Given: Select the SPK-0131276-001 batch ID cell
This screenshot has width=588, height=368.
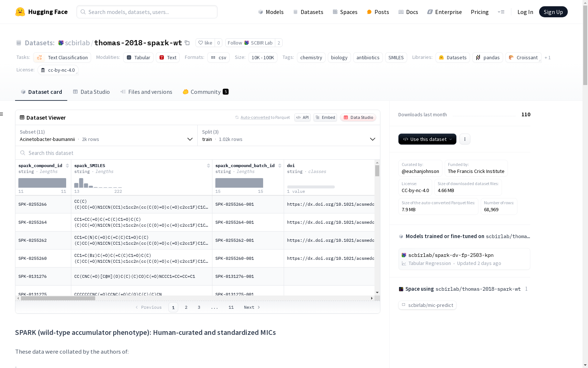Looking at the screenshot, I should tap(248, 276).
